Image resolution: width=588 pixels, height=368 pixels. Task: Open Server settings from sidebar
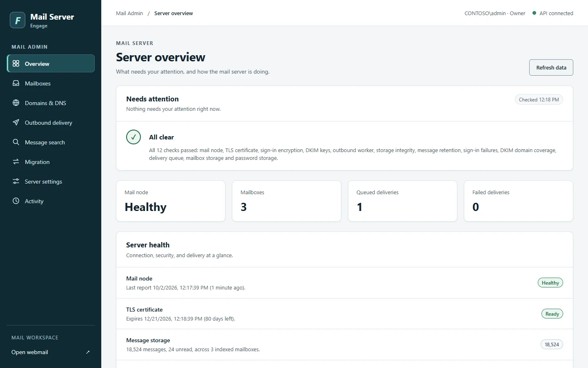[x=51, y=181]
